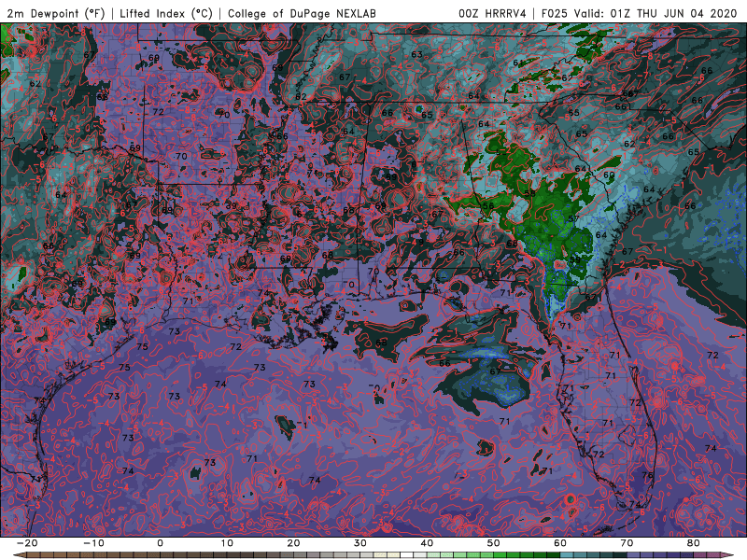Click the -20 label on the color scale
Image resolution: width=747 pixels, height=560 pixels.
click(x=26, y=543)
